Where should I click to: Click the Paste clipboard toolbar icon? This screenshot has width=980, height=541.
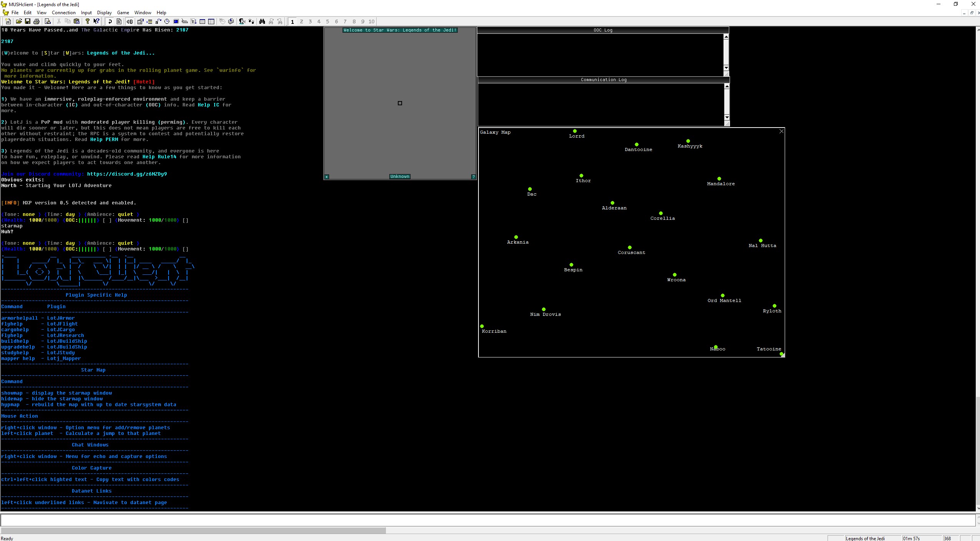point(77,22)
